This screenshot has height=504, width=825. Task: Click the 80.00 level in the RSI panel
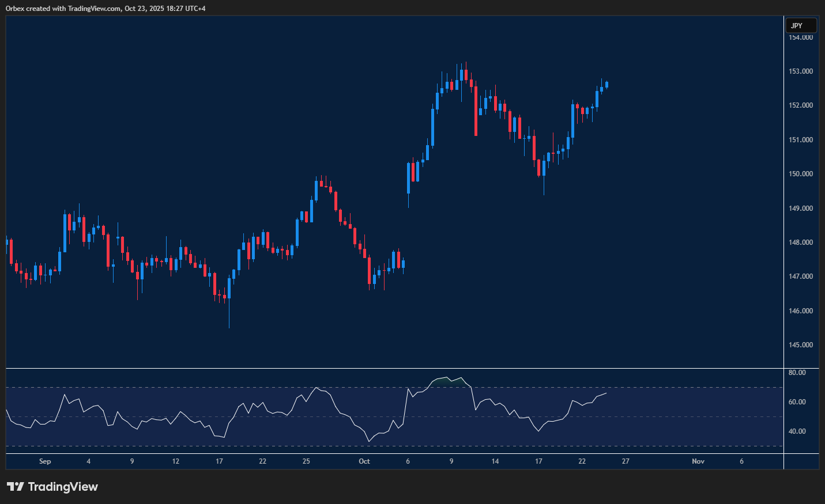798,372
